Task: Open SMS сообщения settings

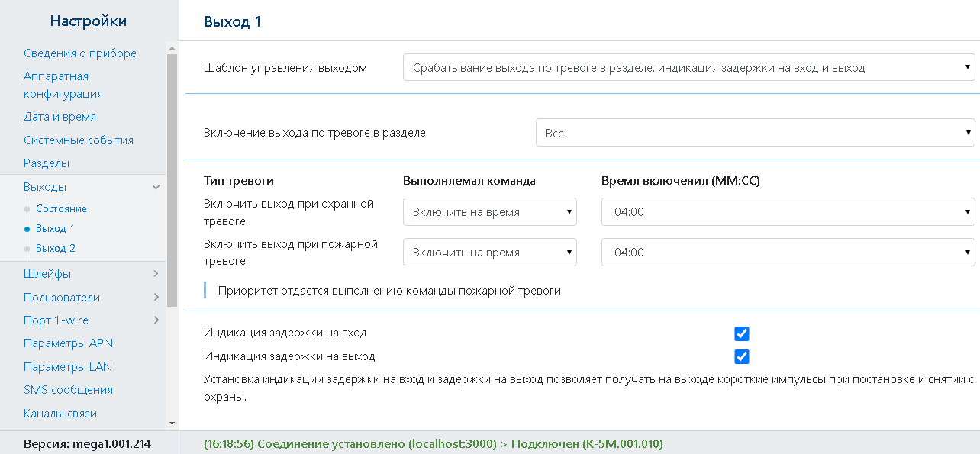Action: (x=68, y=390)
